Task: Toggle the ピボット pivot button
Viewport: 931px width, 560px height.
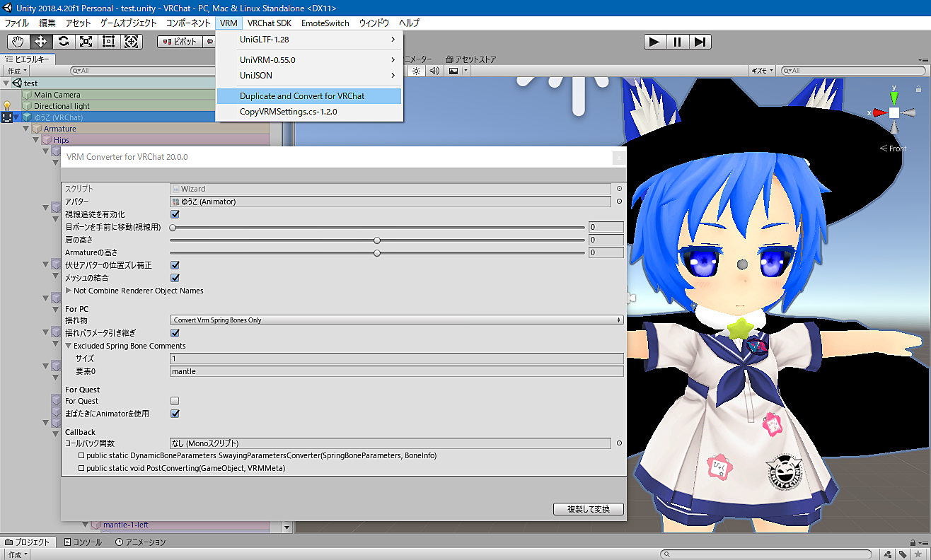Action: [x=180, y=42]
